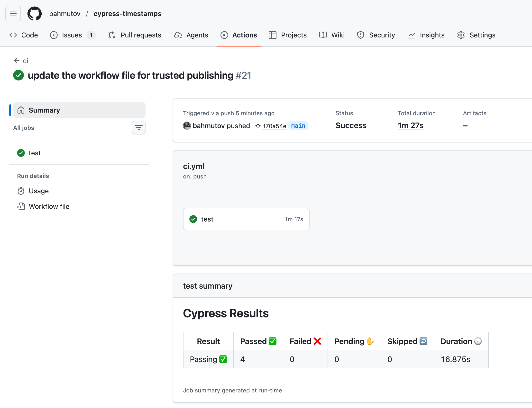Click the main branch badge
Screen dimensions: 532x408
click(x=298, y=126)
